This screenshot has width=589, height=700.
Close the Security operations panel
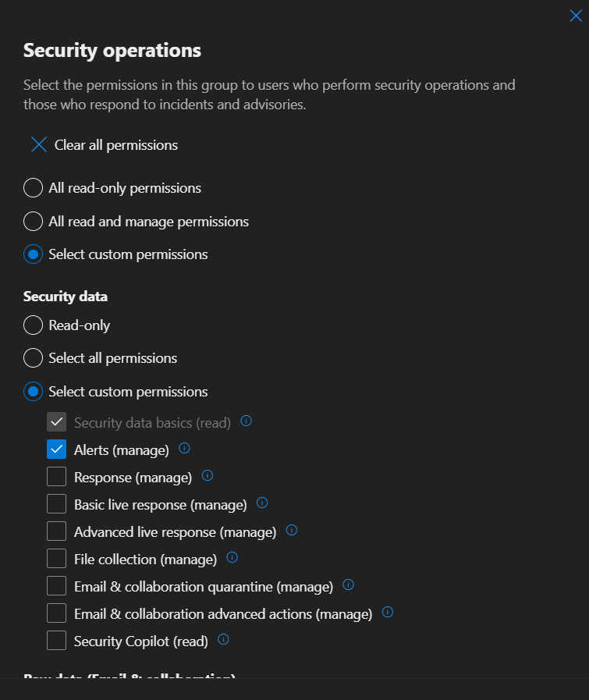point(576,15)
